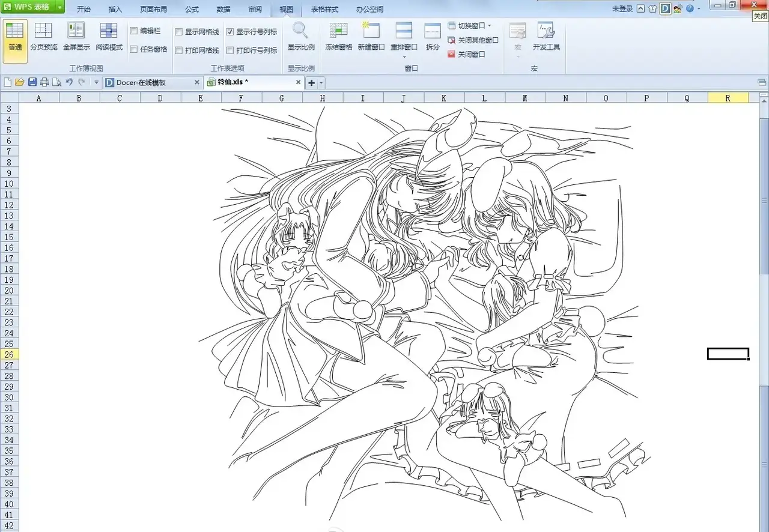Open the 重排窗口 arrange windows dropdown
769x532 pixels.
point(404,56)
